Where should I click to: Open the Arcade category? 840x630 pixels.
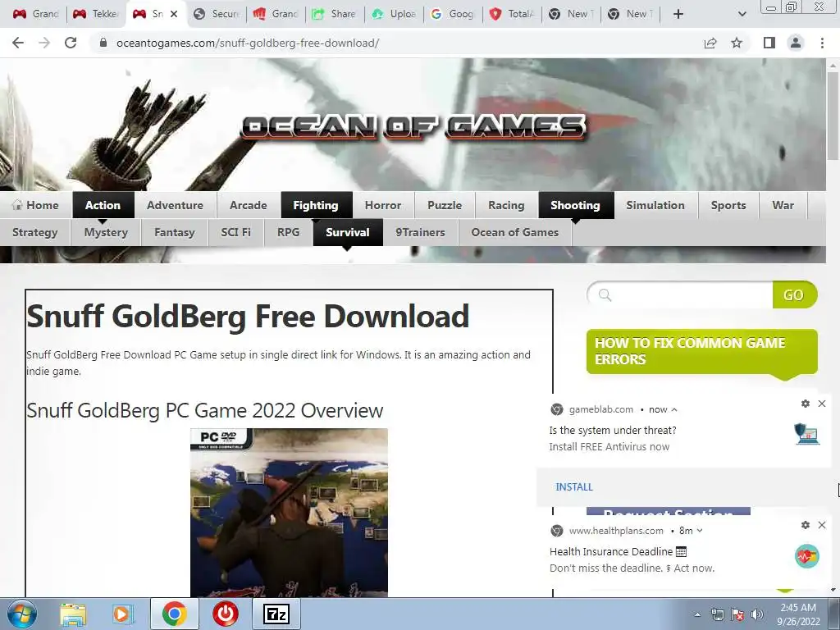point(248,205)
